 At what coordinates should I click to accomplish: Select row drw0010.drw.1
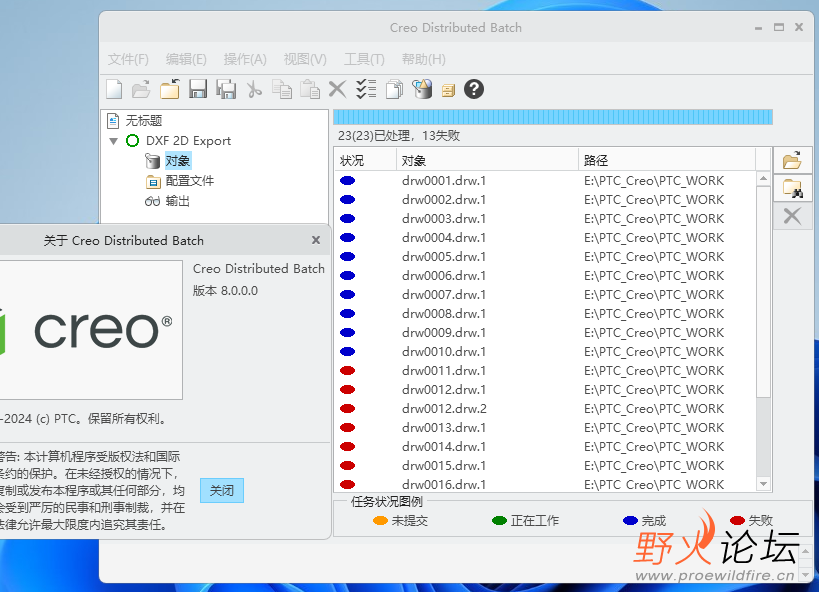pyautogui.click(x=546, y=352)
